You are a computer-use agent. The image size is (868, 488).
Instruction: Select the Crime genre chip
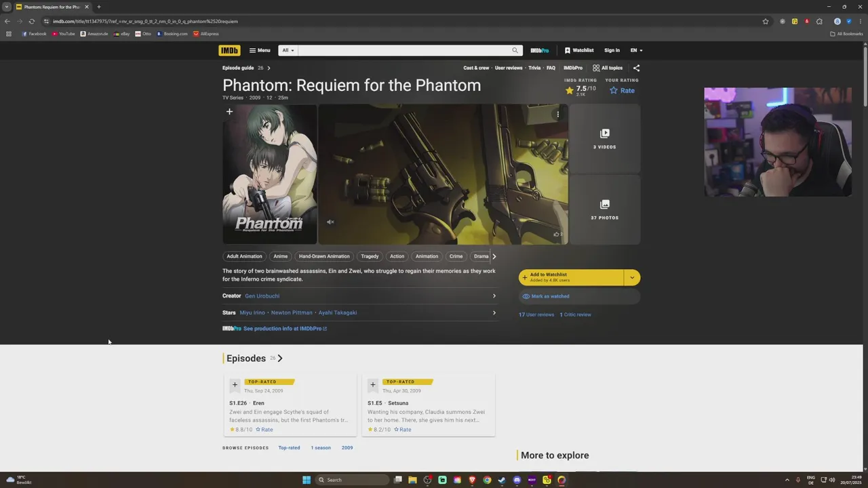coord(456,256)
